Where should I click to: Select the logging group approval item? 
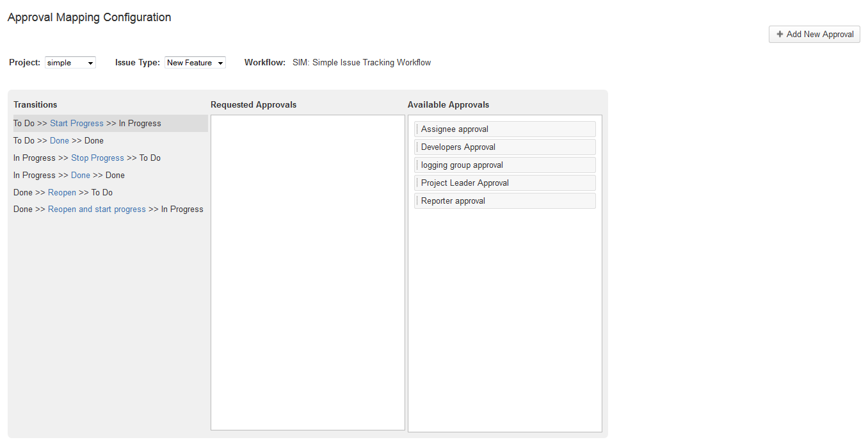505,165
